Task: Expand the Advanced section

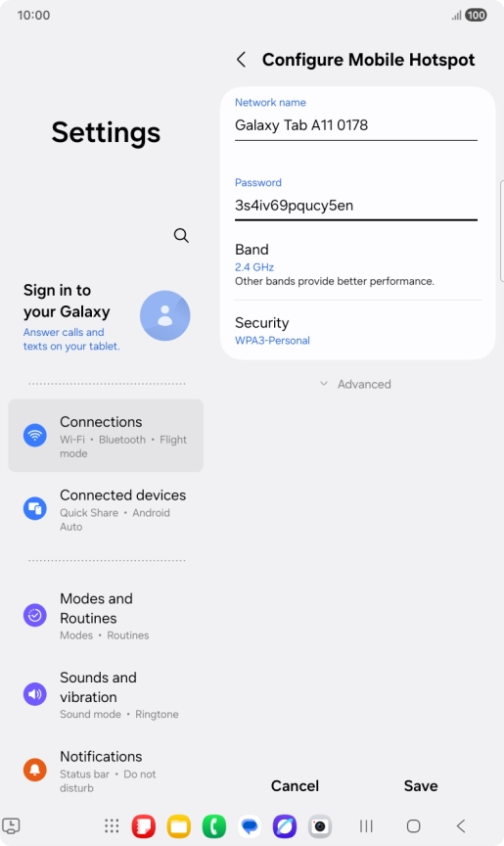Action: [x=356, y=384]
